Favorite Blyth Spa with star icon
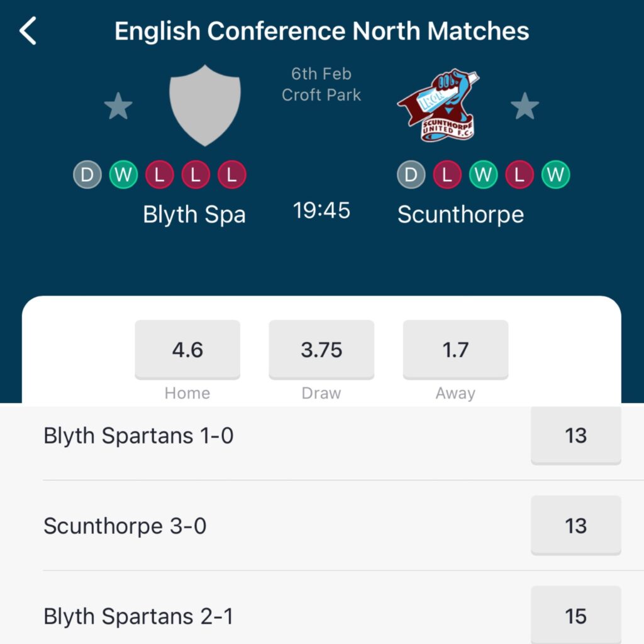This screenshot has width=644, height=644. point(118,106)
